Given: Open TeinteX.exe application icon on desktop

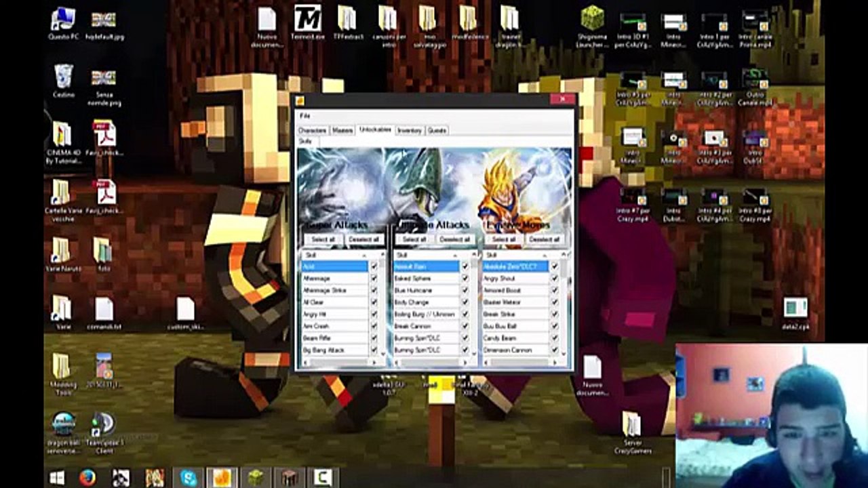Looking at the screenshot, I should pos(307,22).
